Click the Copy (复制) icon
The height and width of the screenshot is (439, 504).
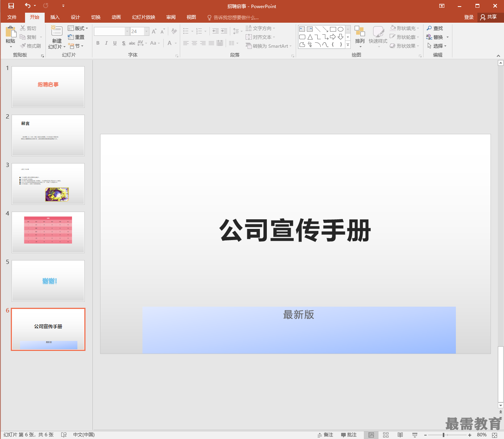pos(23,37)
